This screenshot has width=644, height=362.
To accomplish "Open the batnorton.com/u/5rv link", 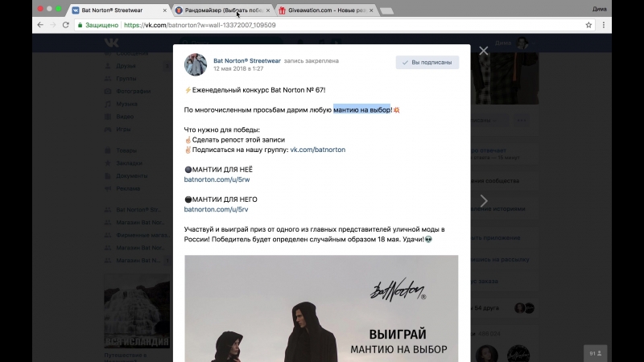I will (x=216, y=209).
